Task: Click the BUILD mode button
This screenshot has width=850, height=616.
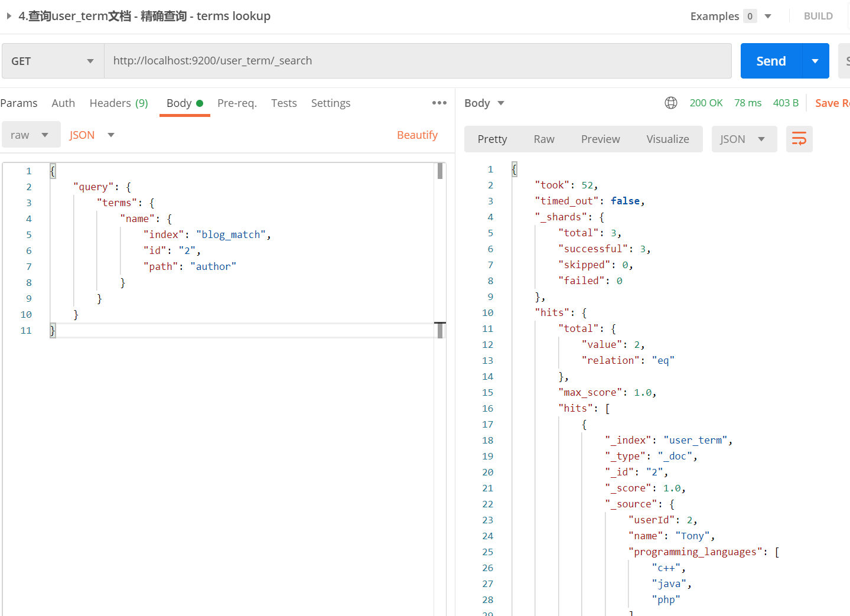Action: (818, 16)
